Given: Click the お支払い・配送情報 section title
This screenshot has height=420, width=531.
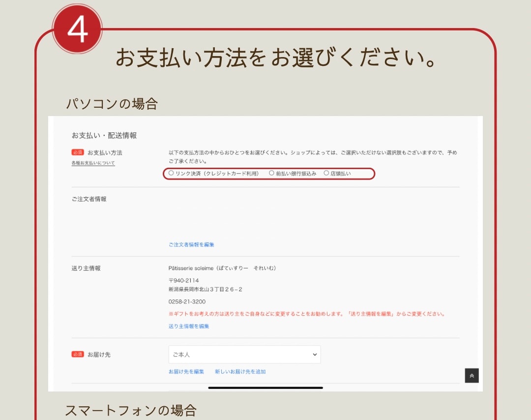Looking at the screenshot, I should [104, 135].
